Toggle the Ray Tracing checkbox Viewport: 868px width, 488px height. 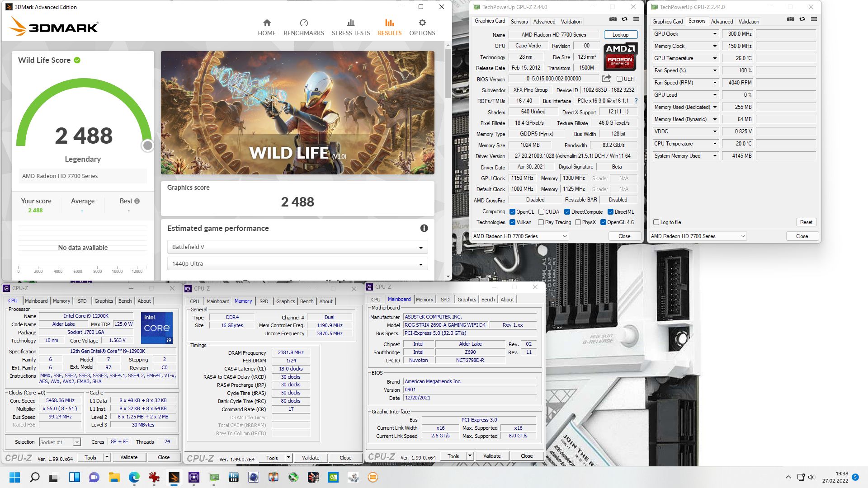(x=541, y=222)
